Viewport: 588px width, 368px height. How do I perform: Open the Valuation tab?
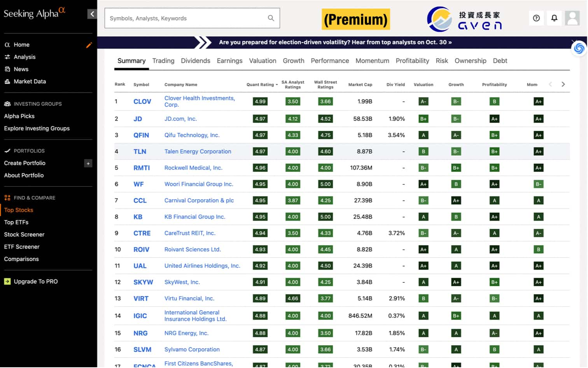click(x=262, y=61)
